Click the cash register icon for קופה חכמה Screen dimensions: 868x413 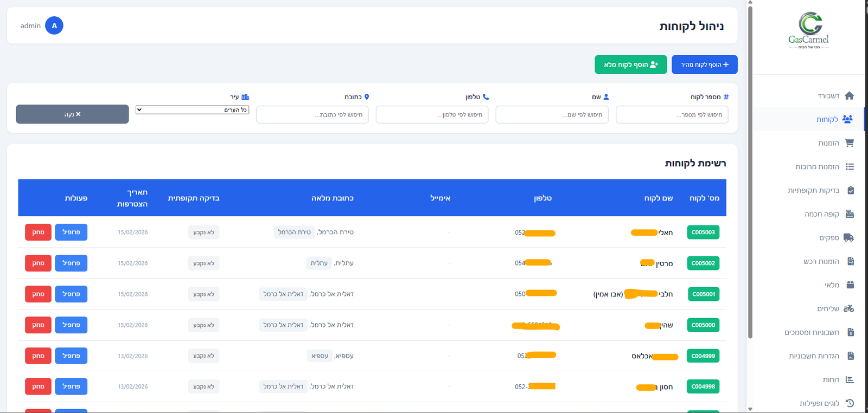click(850, 214)
